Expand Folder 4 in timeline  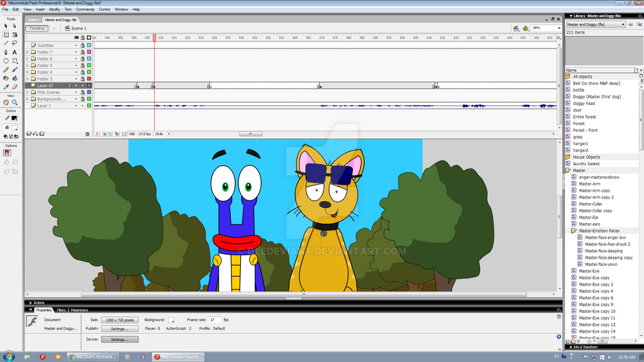click(x=28, y=72)
